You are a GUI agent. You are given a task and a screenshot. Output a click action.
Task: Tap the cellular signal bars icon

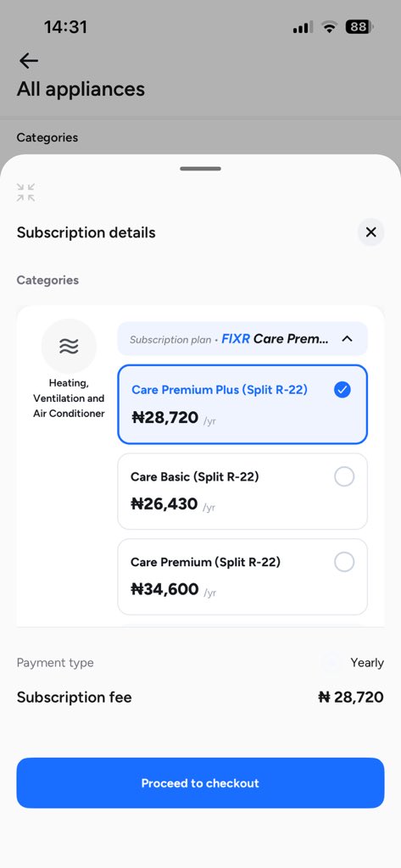(x=303, y=27)
